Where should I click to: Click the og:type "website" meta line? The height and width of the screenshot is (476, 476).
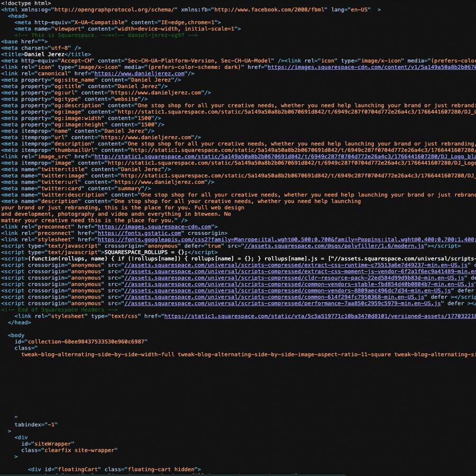click(75, 99)
